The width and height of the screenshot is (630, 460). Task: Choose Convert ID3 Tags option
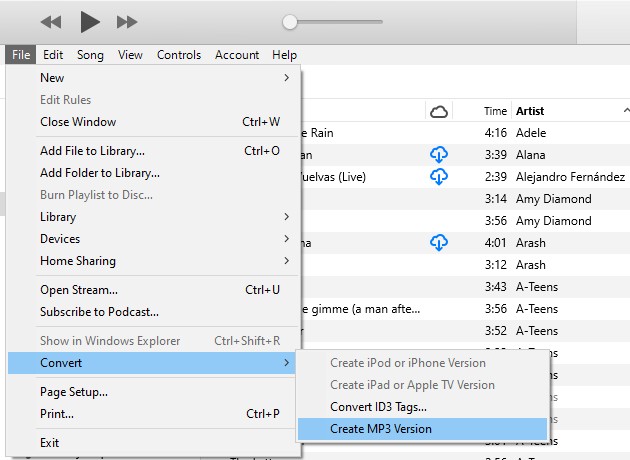point(378,407)
